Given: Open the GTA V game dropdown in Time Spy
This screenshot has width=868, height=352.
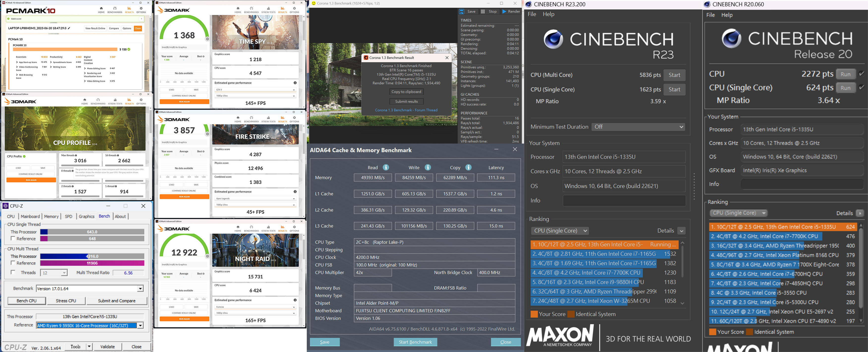Looking at the screenshot, I should (255, 90).
